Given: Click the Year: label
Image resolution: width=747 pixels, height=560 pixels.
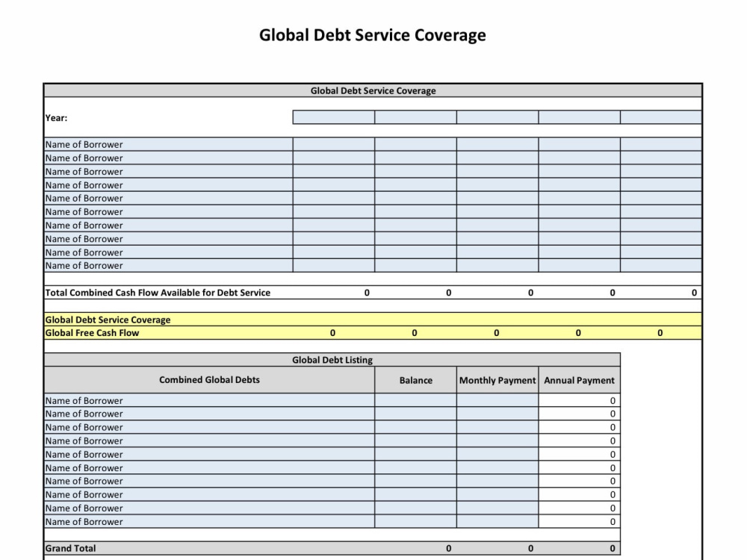Looking at the screenshot, I should 56,118.
